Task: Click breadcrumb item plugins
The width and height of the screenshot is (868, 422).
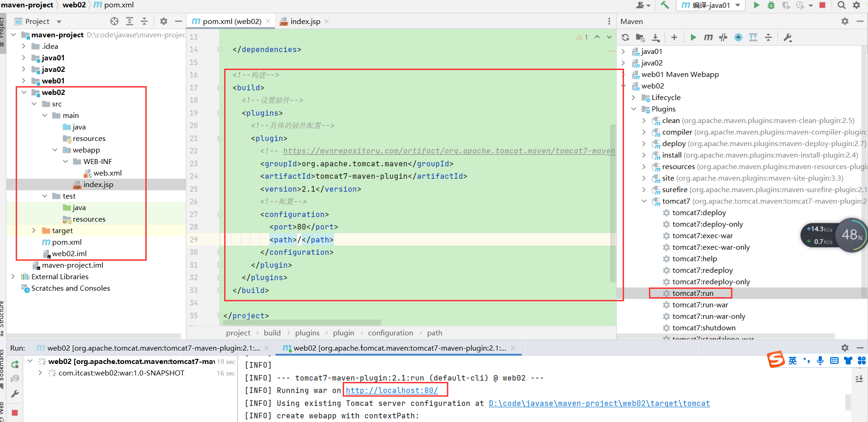Action: pos(307,333)
